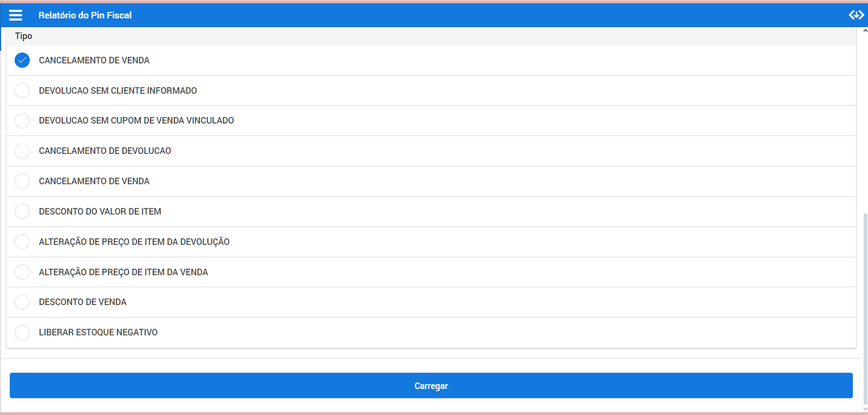Select ALTERAÇÃO DE PREÇO DE ITEM DA DEVOLUÇÃO
Image resolution: width=868 pixels, height=415 pixels.
22,242
